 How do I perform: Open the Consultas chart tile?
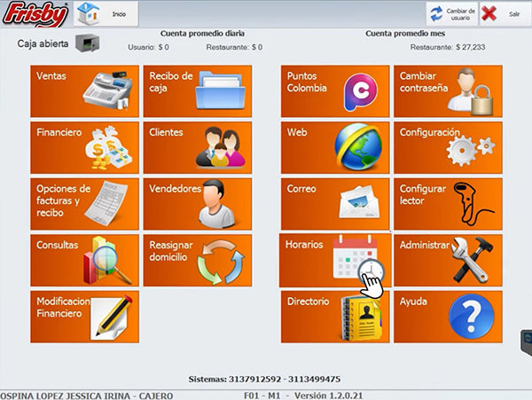click(x=85, y=261)
